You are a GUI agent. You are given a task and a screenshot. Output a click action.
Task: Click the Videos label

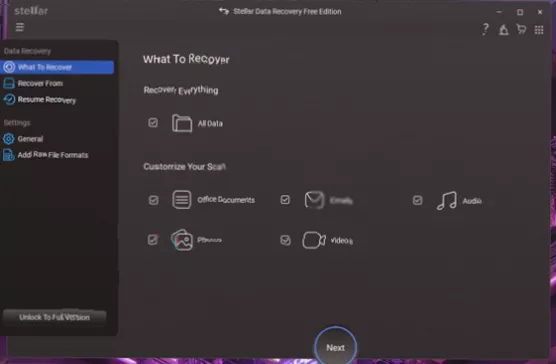click(x=341, y=241)
